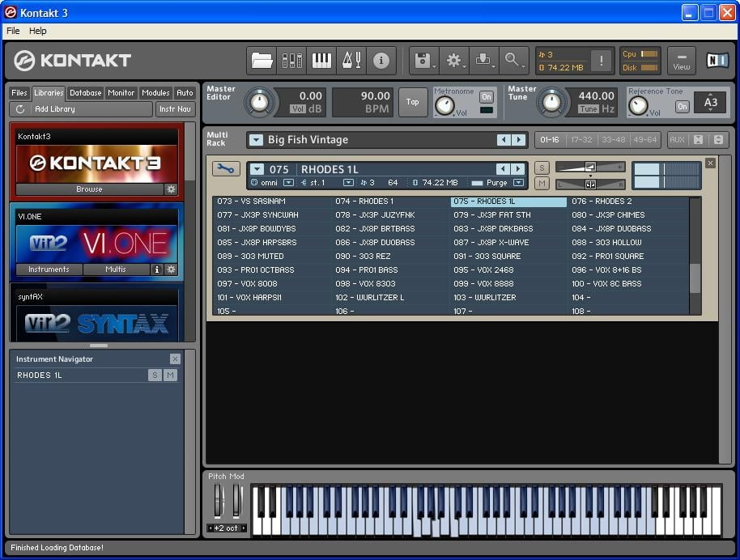Open the options gear icon in toolbar
This screenshot has width=740, height=560.
(x=454, y=60)
